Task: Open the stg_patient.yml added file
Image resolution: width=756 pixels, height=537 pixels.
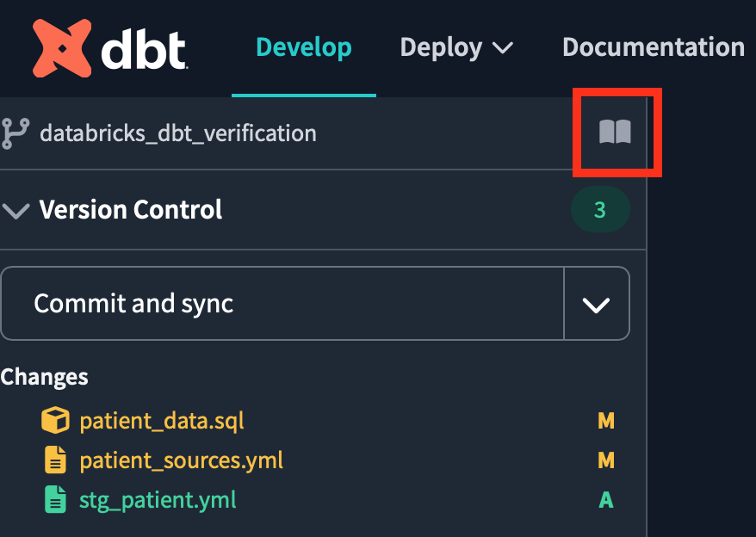Action: pos(158,500)
